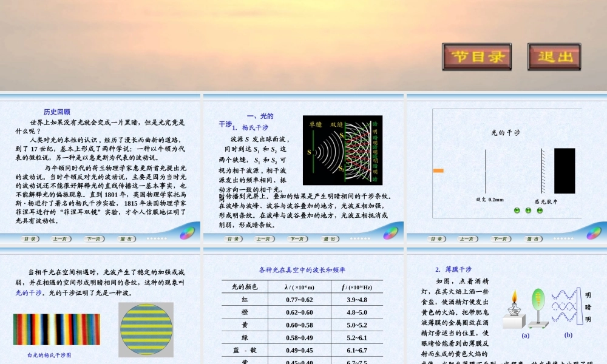Image resolution: width=607 pixels, height=364 pixels.
Task: Fast-forward the 光的干涉 animation
Action: (540, 211)
